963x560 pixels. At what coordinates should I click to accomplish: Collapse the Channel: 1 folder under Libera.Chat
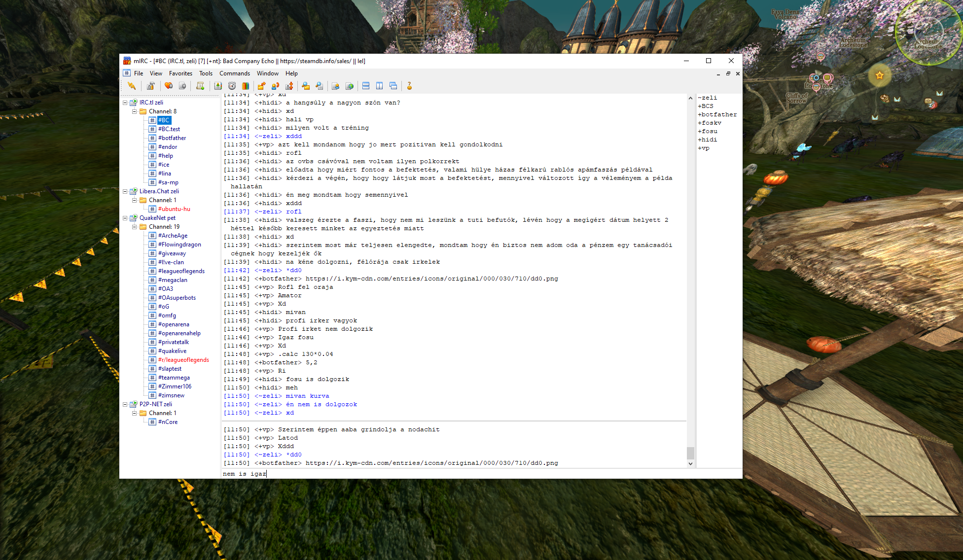[x=134, y=200]
